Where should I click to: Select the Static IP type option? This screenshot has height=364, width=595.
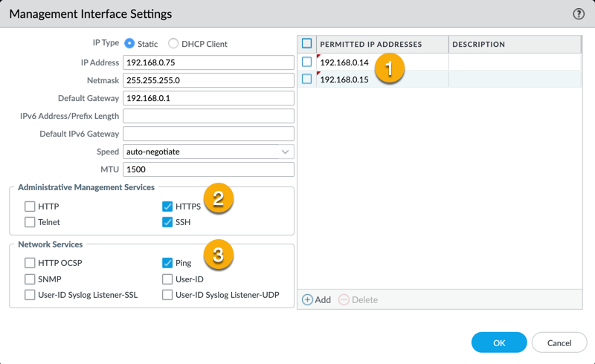[x=129, y=44]
